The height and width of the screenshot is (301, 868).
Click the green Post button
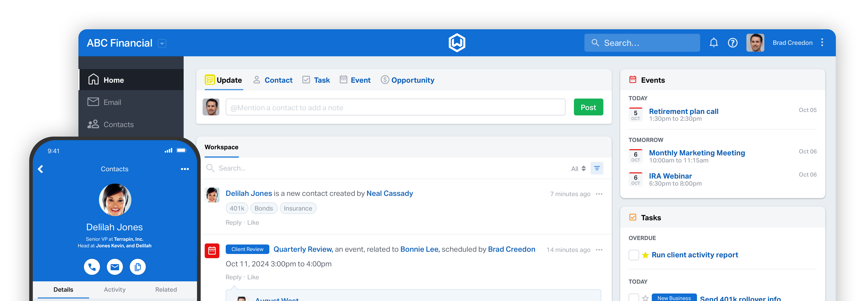588,107
